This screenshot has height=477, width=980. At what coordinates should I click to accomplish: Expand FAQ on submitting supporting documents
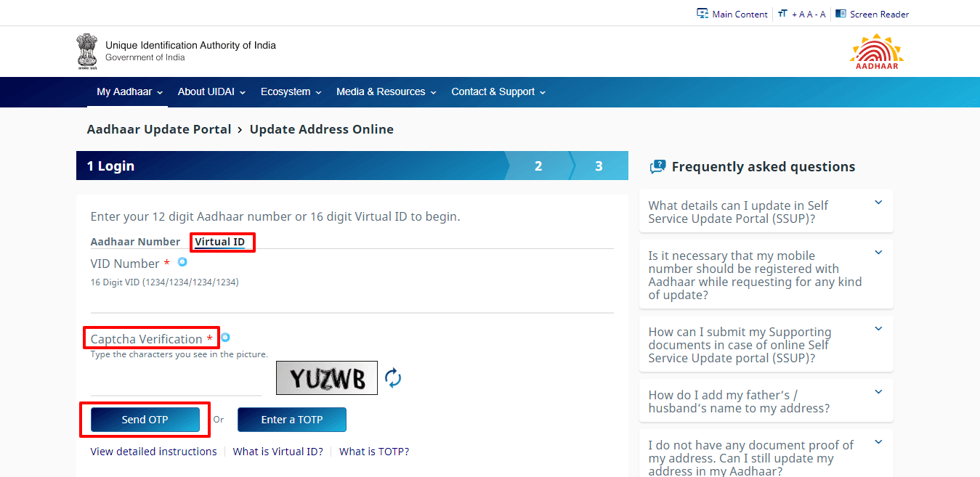point(878,329)
